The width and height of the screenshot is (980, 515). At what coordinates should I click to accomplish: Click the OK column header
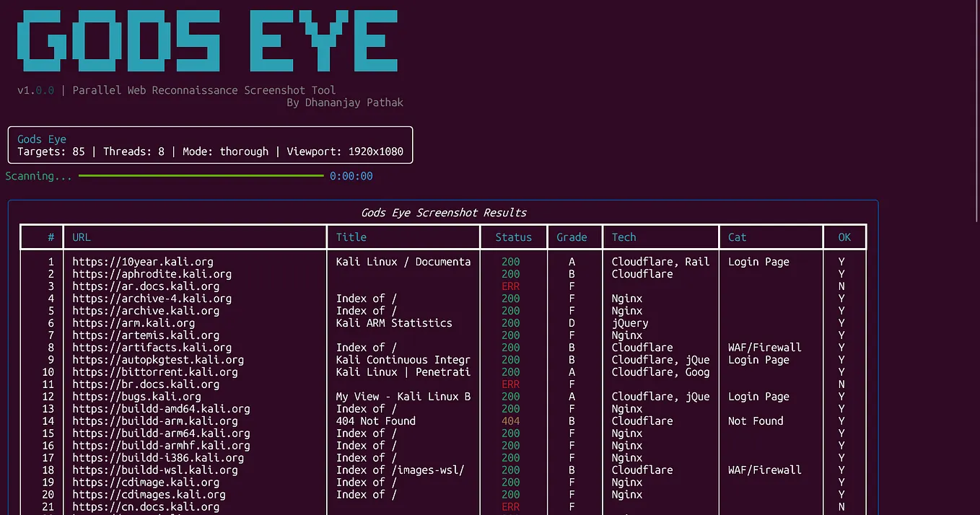pos(844,237)
